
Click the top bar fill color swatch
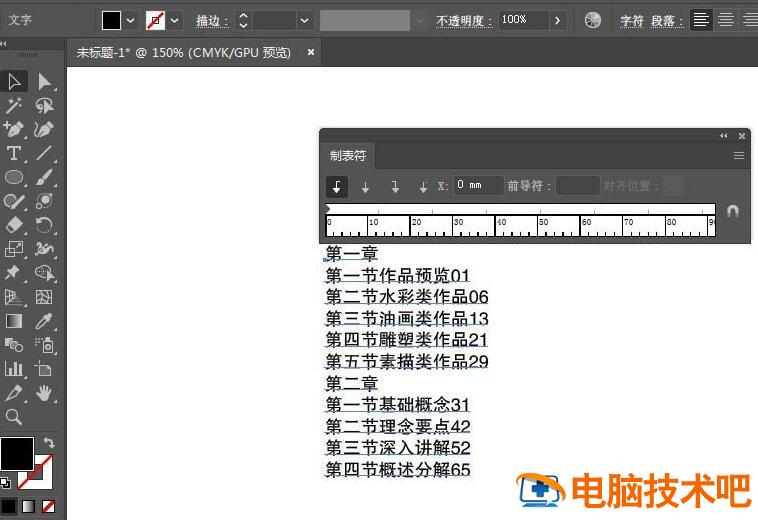pyautogui.click(x=111, y=21)
